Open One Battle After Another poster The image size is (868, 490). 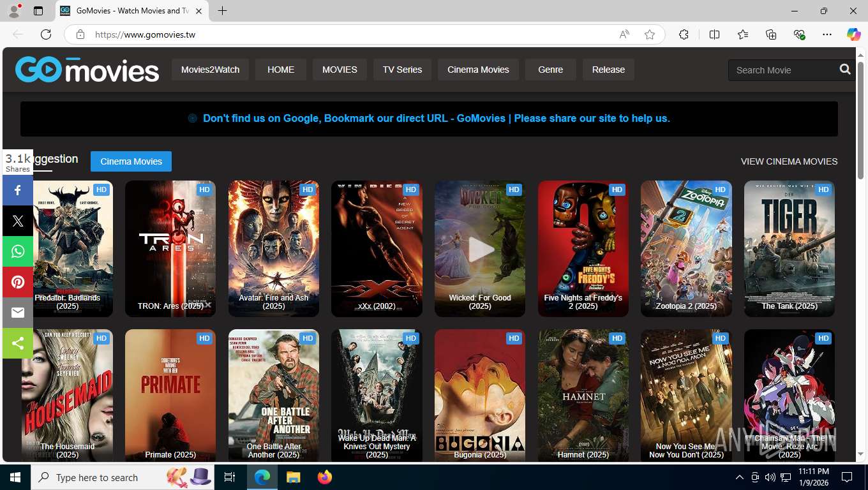pyautogui.click(x=274, y=395)
